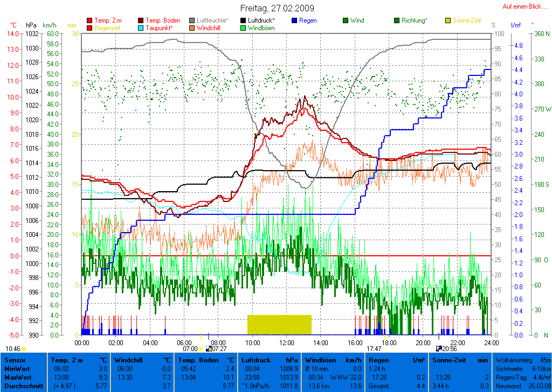Click the blue Regen legend square
The width and height of the screenshot is (552, 392).
pos(294,21)
